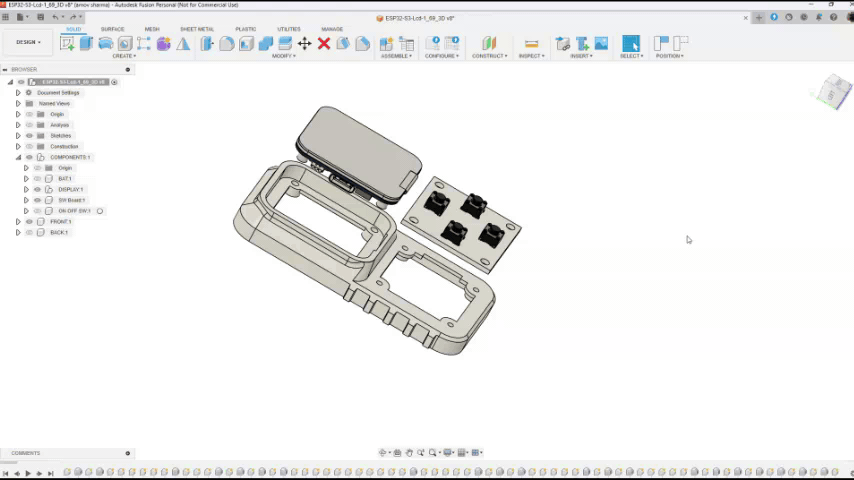This screenshot has height=480, width=854.
Task: Select the Revolve tool
Action: 106,44
